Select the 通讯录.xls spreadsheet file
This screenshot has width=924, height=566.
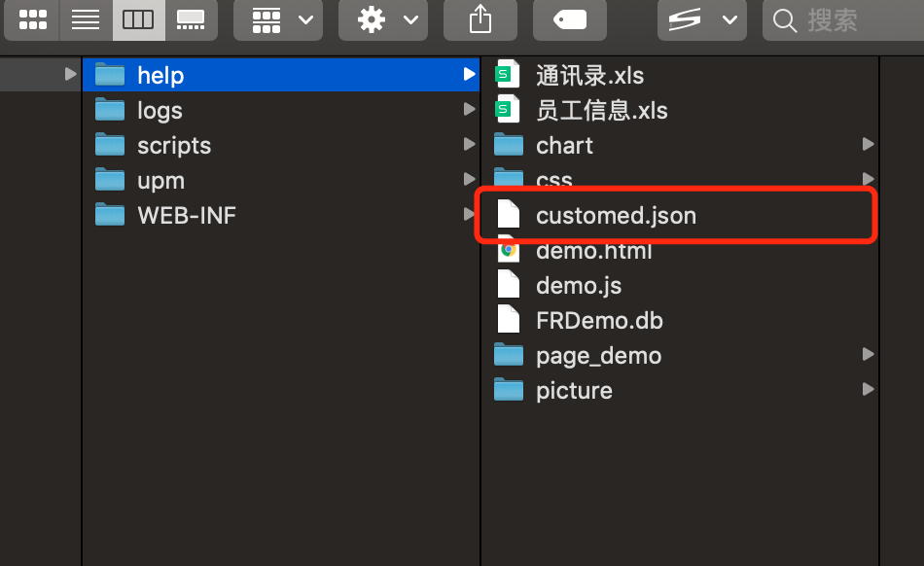point(589,76)
